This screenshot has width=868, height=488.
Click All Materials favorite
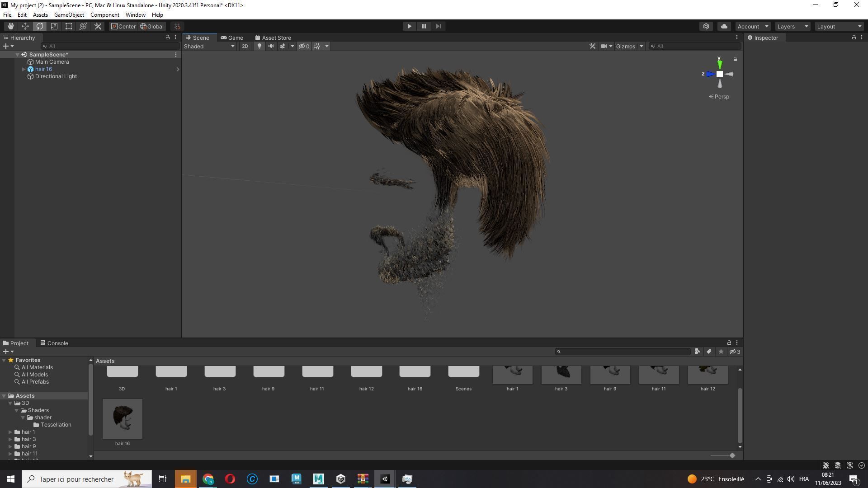(37, 367)
